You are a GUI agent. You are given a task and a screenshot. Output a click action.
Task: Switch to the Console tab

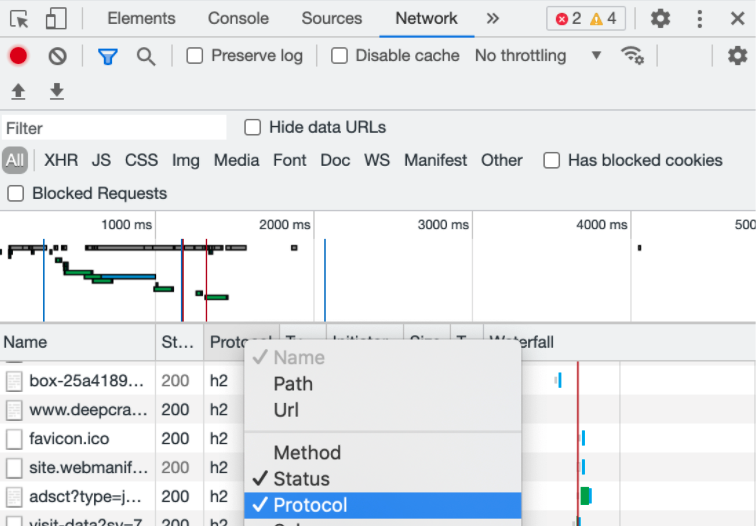pyautogui.click(x=238, y=18)
